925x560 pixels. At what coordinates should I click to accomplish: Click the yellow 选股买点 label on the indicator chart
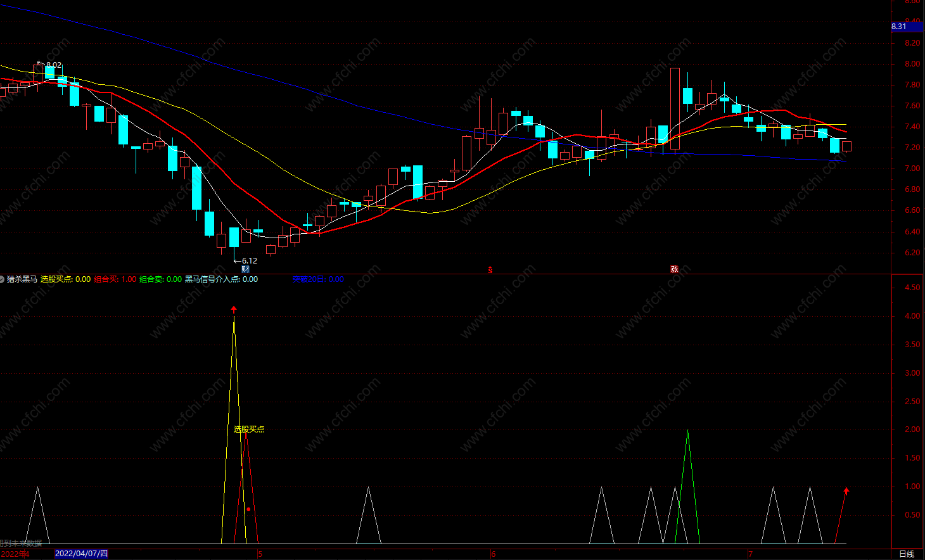pos(249,430)
